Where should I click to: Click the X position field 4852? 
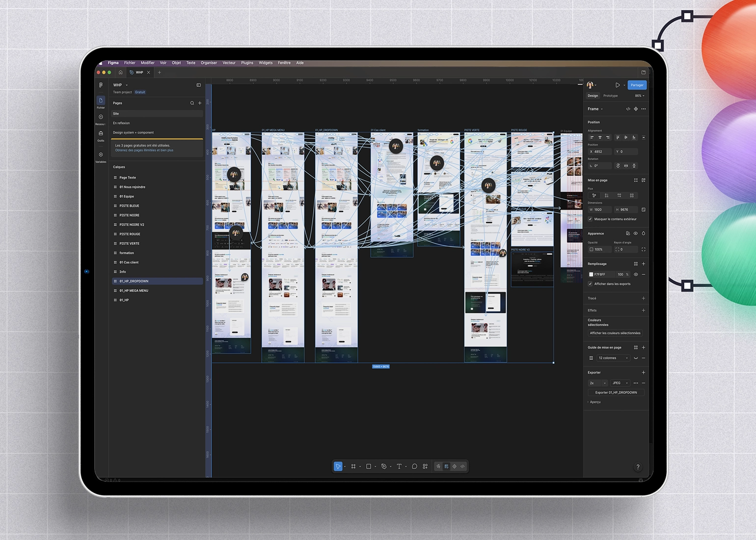600,152
